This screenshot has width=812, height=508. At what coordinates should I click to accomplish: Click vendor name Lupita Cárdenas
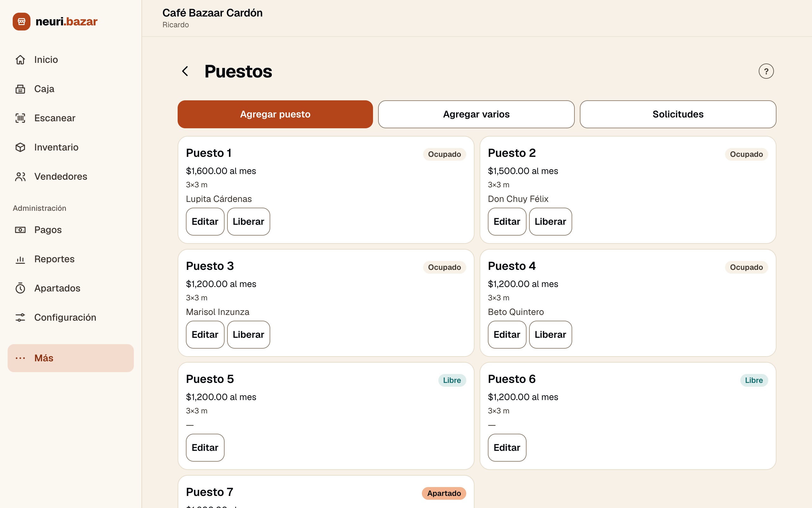pos(219,199)
